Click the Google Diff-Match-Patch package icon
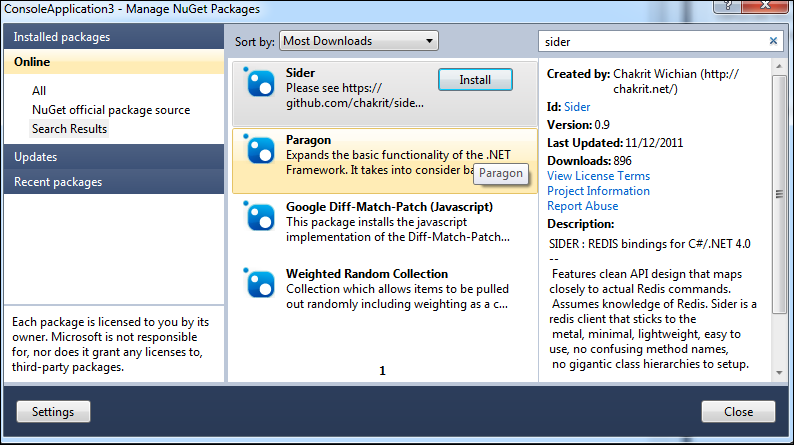 260,217
